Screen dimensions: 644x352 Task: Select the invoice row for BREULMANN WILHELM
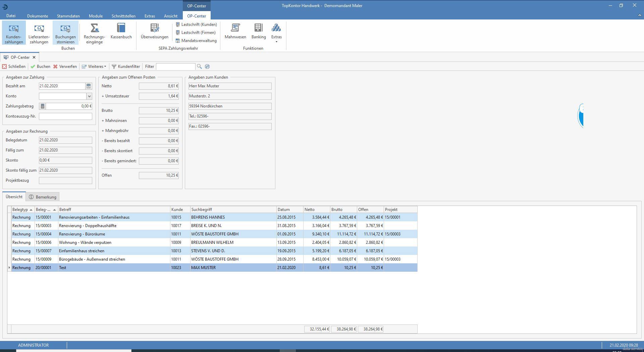[x=212, y=243]
